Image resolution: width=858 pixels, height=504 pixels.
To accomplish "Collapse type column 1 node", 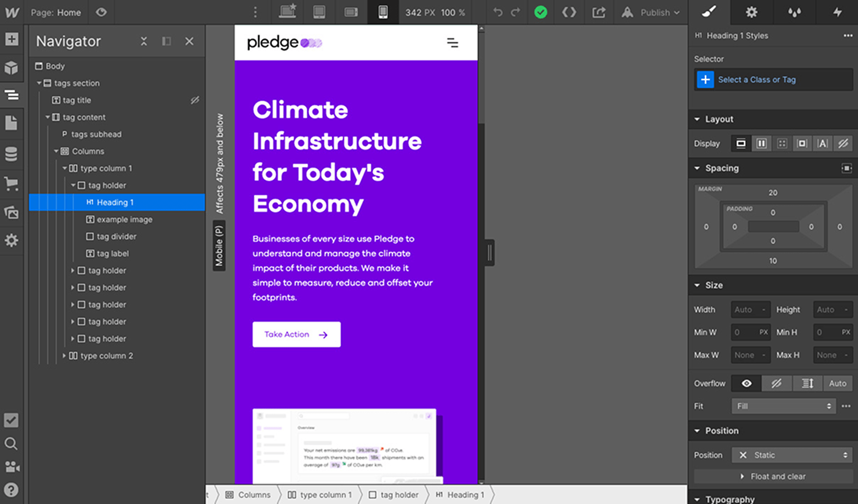I will pyautogui.click(x=65, y=168).
